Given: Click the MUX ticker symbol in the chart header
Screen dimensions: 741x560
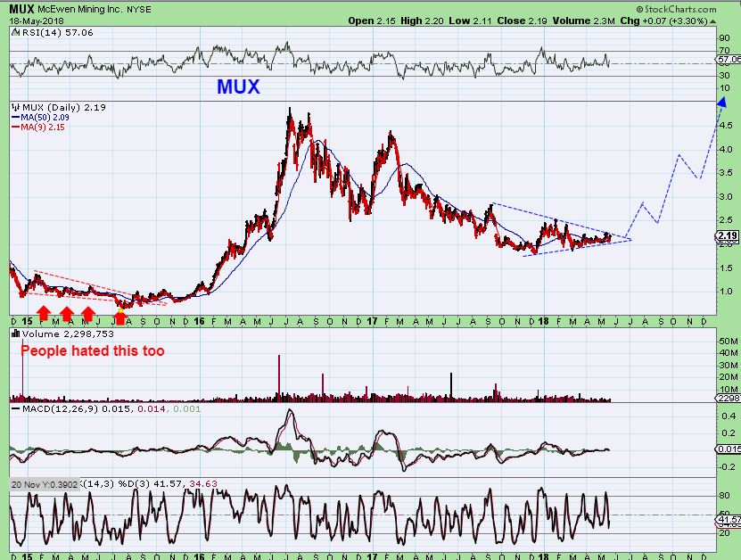Looking at the screenshot, I should (21, 9).
